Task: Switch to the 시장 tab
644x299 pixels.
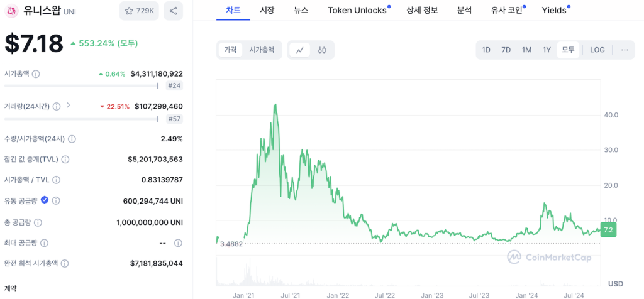Action: point(267,10)
